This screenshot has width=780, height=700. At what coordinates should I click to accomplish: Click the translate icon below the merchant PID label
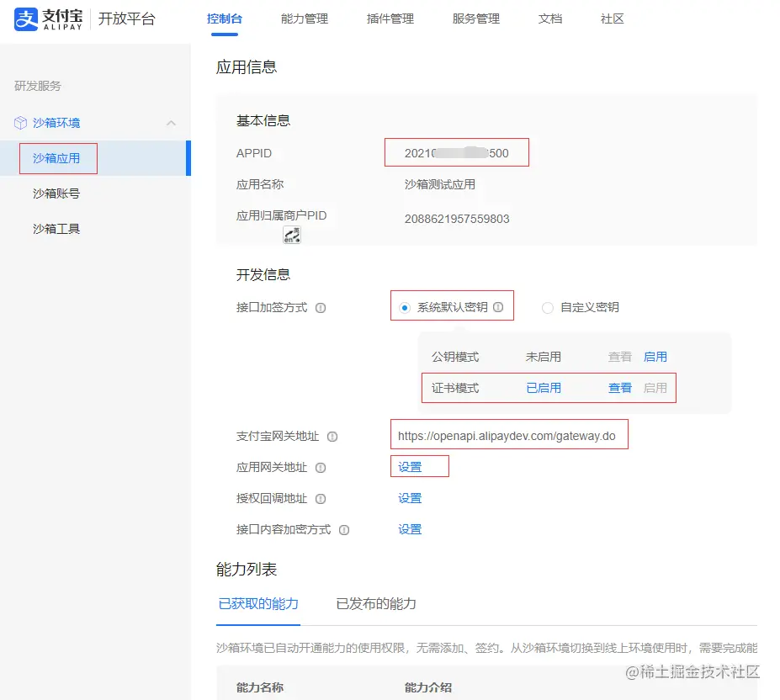point(292,235)
